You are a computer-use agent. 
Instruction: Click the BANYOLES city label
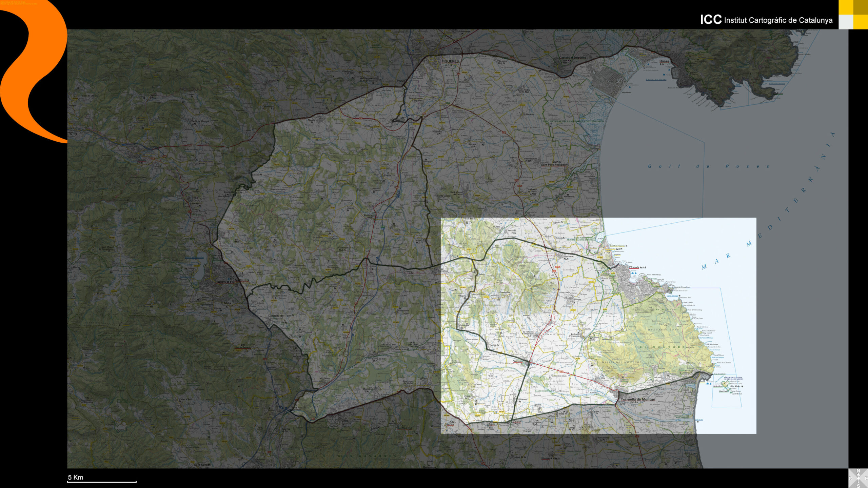225,282
